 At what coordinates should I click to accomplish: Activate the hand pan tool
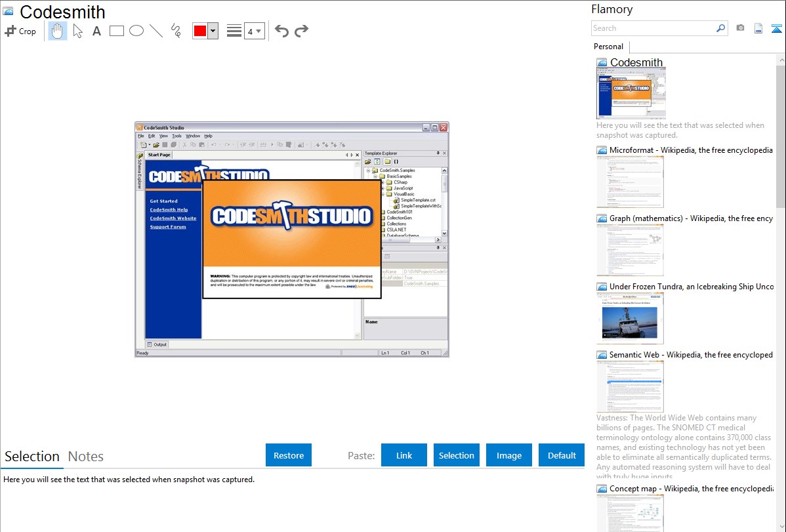tap(57, 31)
